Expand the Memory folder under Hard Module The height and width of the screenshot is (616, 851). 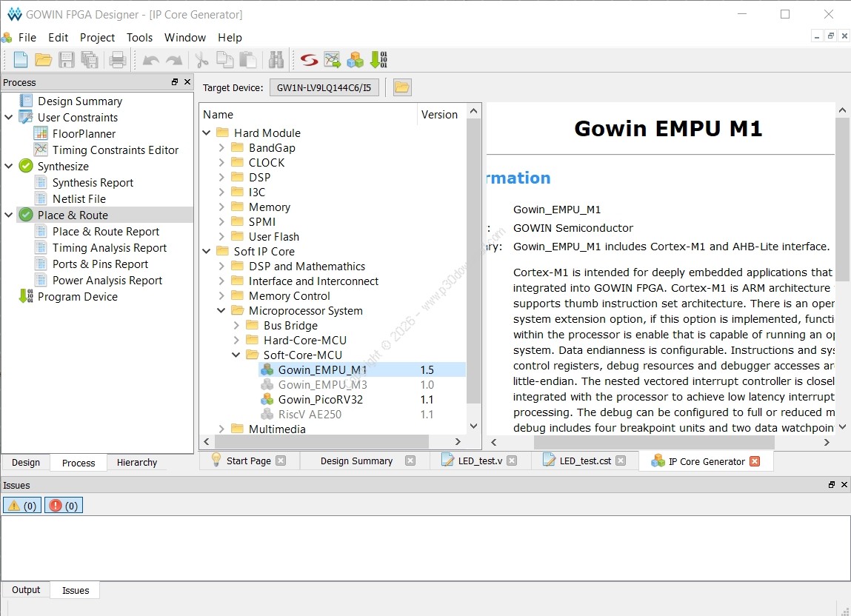[x=221, y=207]
